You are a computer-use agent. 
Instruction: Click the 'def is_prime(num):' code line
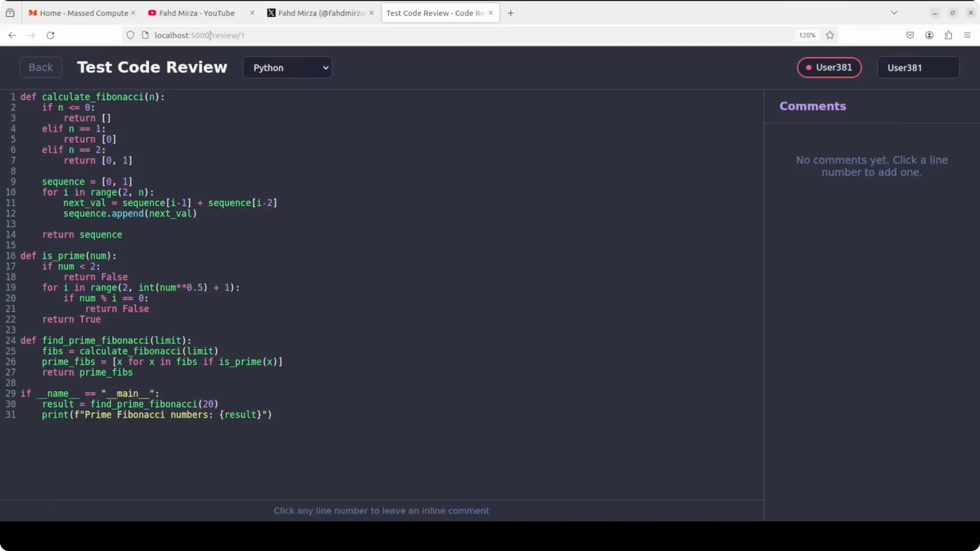click(x=68, y=256)
